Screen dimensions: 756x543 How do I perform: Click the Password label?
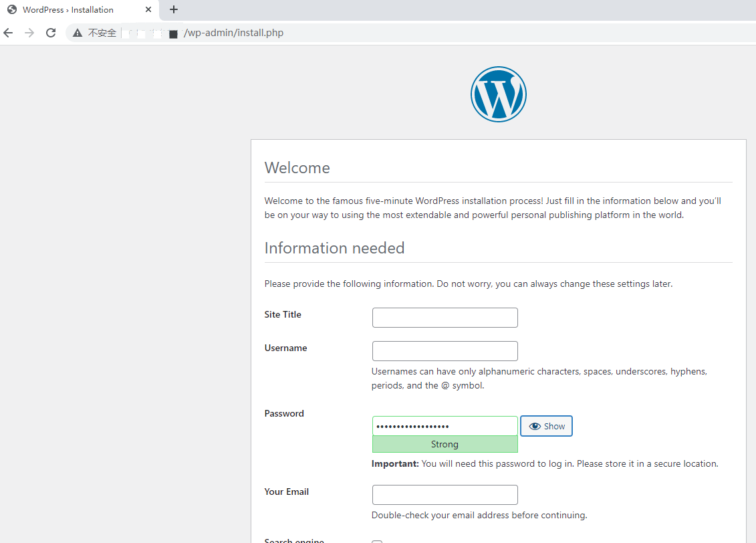click(x=284, y=414)
